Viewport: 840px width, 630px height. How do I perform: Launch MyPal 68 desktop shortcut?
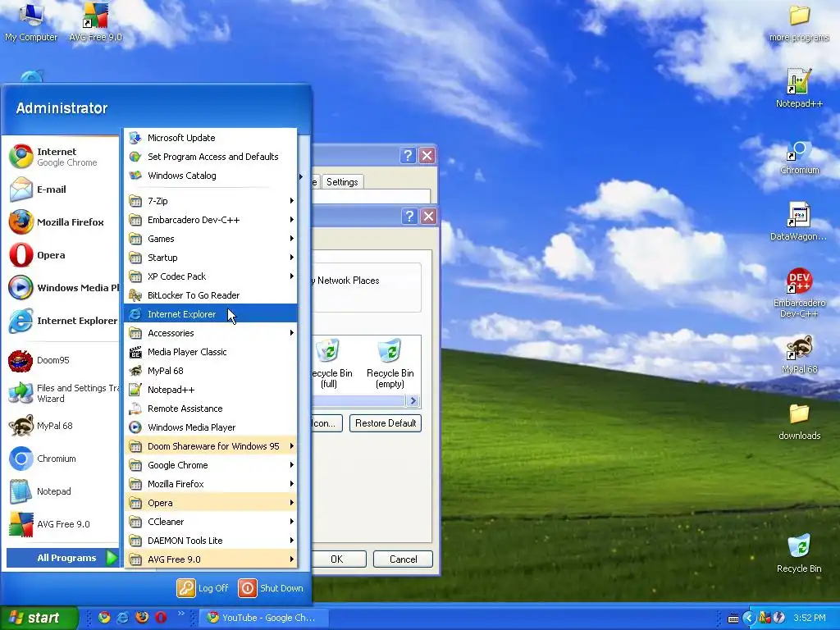click(x=799, y=354)
